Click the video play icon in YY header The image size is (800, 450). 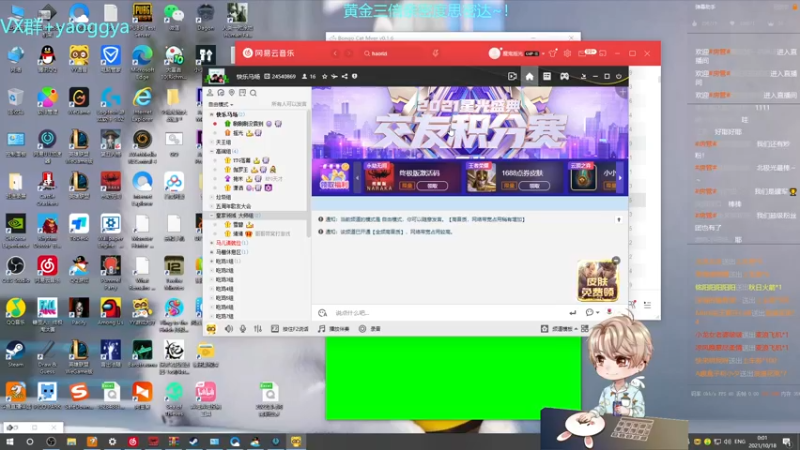(x=512, y=77)
